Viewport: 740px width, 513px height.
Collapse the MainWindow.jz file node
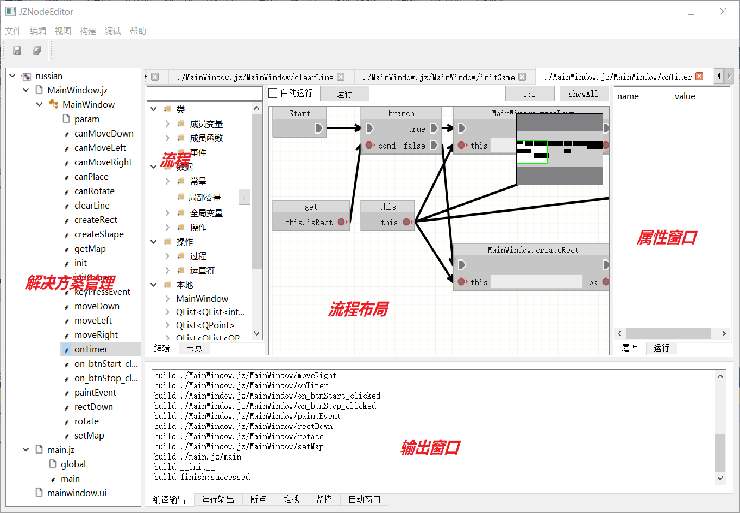26,90
